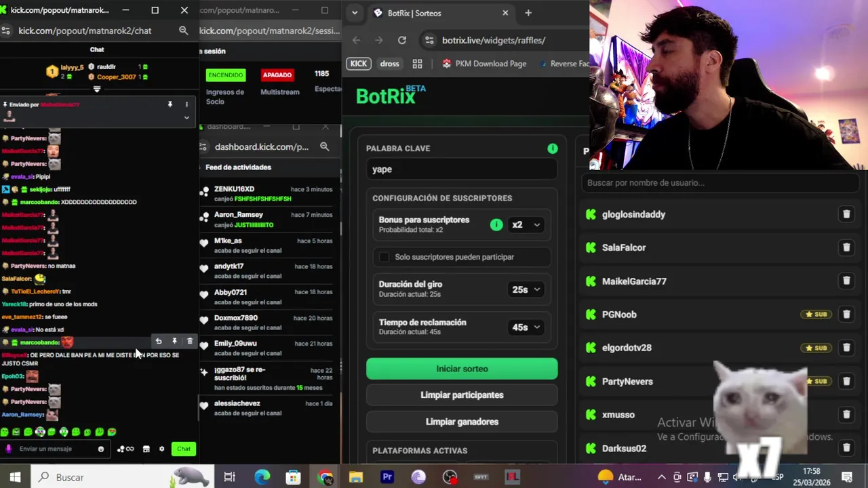Click Limpiar ganadores button
This screenshot has height=488, width=868.
point(462,422)
